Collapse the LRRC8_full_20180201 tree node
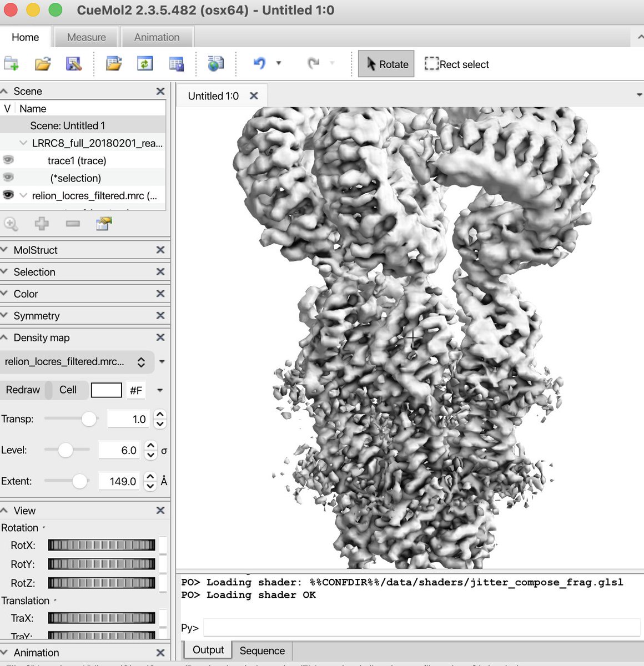The height and width of the screenshot is (666, 644). tap(23, 143)
